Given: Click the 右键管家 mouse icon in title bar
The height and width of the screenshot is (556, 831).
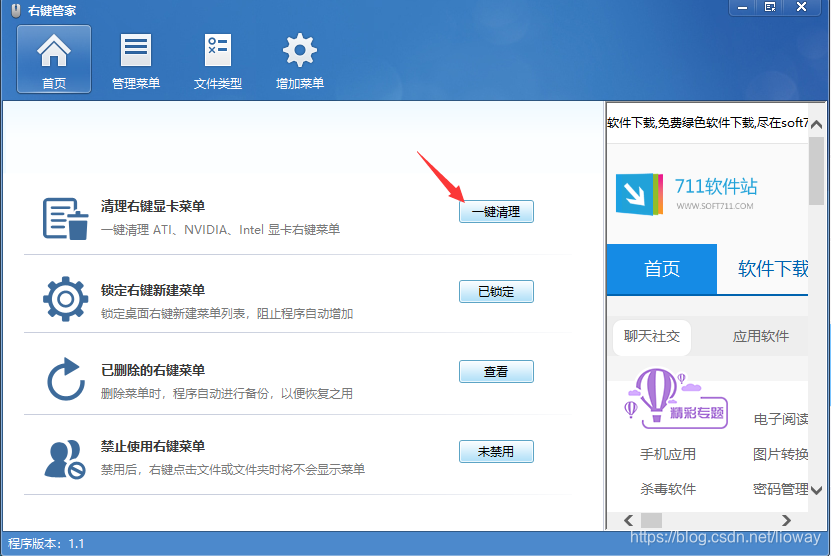Looking at the screenshot, I should pyautogui.click(x=16, y=11).
